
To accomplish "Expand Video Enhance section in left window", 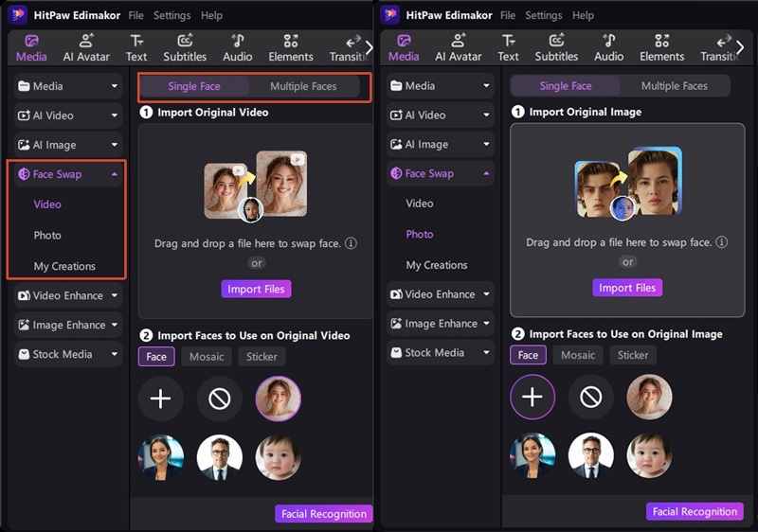I will point(68,295).
